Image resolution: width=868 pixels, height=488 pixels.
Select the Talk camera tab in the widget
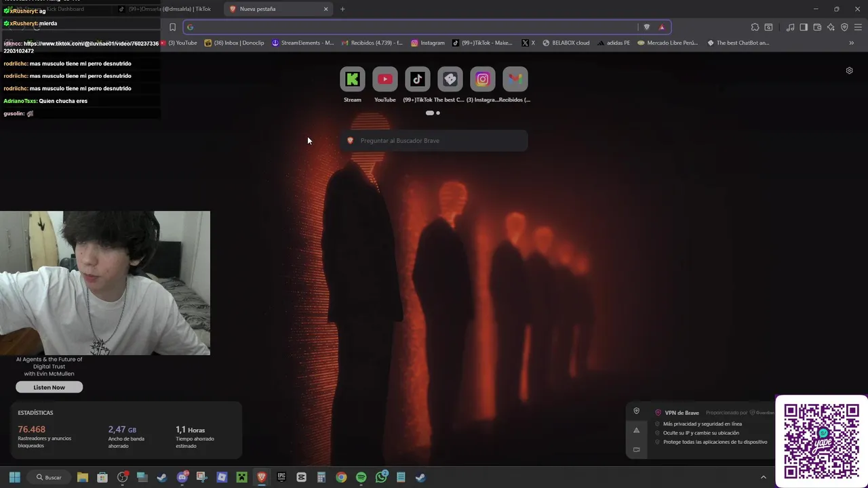636,449
